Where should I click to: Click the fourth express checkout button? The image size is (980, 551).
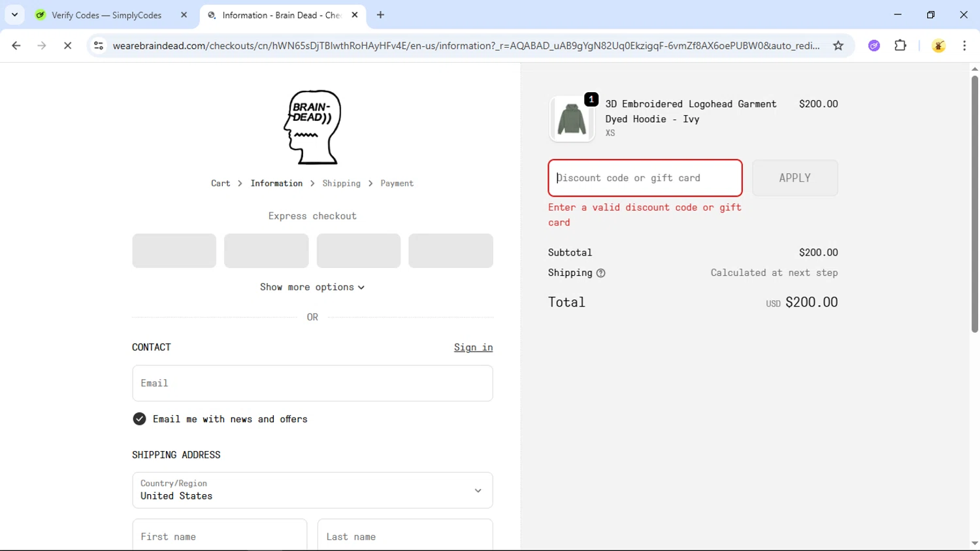pyautogui.click(x=451, y=251)
